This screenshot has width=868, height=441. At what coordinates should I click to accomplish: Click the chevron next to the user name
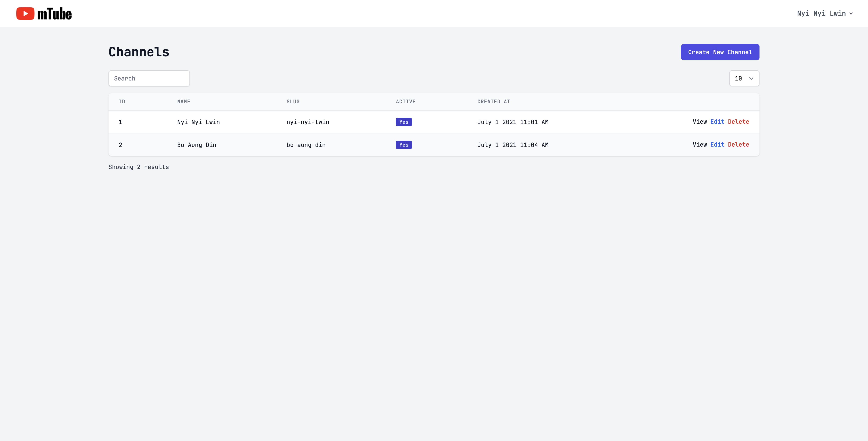point(851,14)
